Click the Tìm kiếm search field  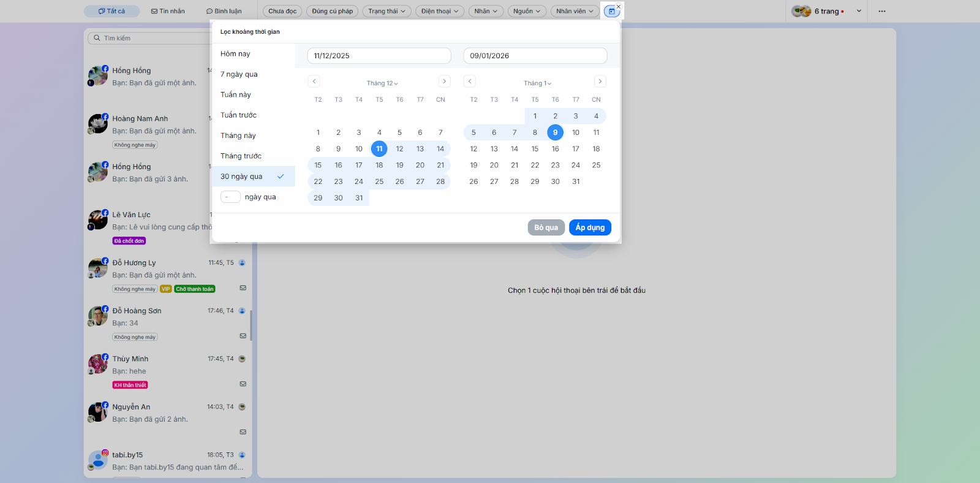[x=151, y=38]
